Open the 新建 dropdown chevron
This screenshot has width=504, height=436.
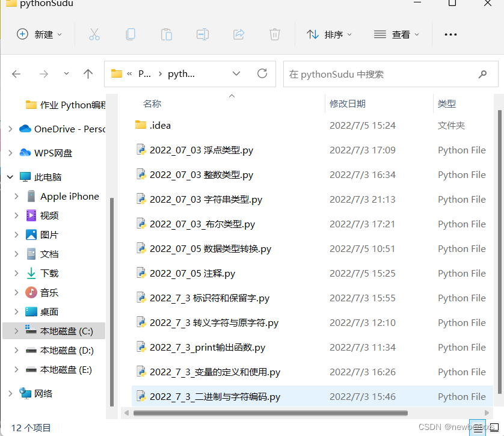[x=59, y=34]
